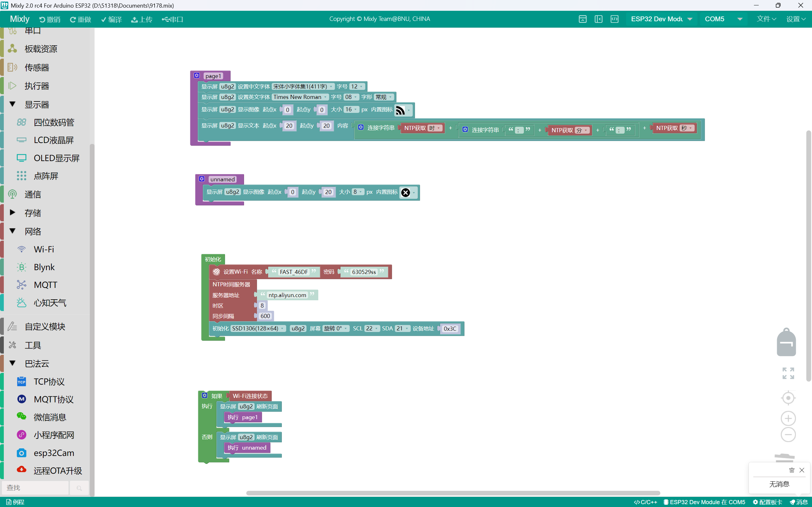Click the fullscreen expand arrows icon
This screenshot has width=812, height=507.
click(x=788, y=373)
